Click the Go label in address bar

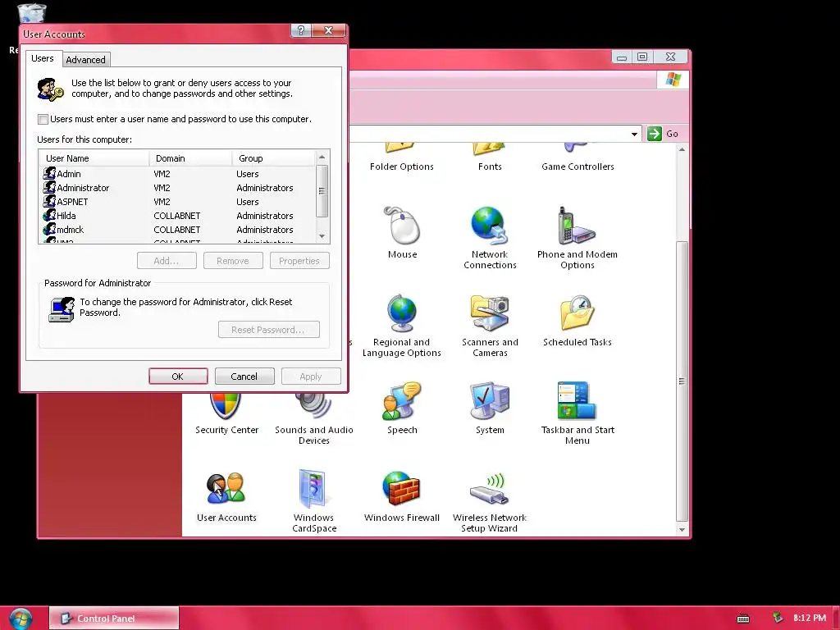pyautogui.click(x=673, y=134)
